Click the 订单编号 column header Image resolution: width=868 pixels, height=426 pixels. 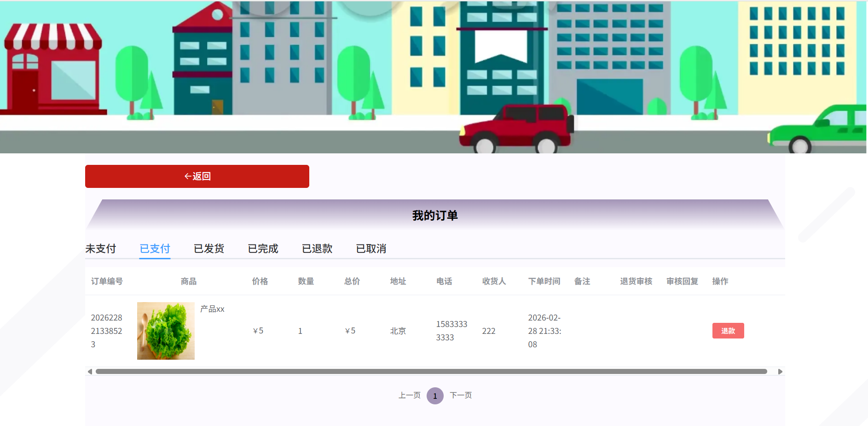[107, 281]
